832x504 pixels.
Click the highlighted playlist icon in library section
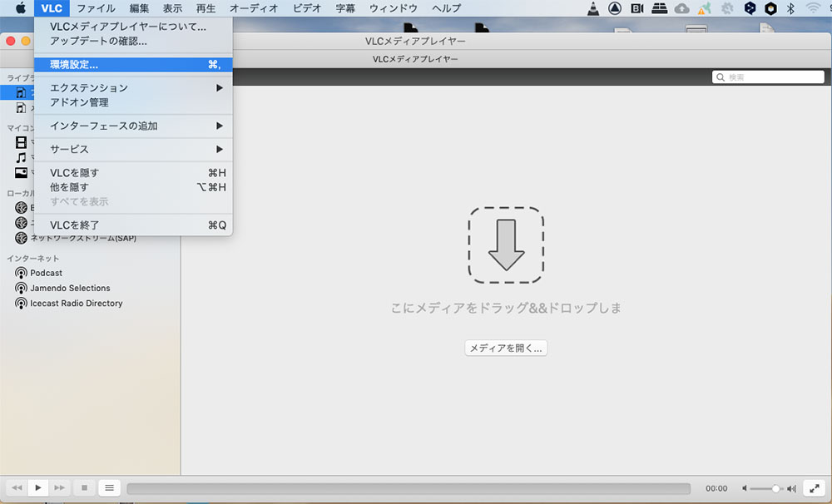click(21, 93)
